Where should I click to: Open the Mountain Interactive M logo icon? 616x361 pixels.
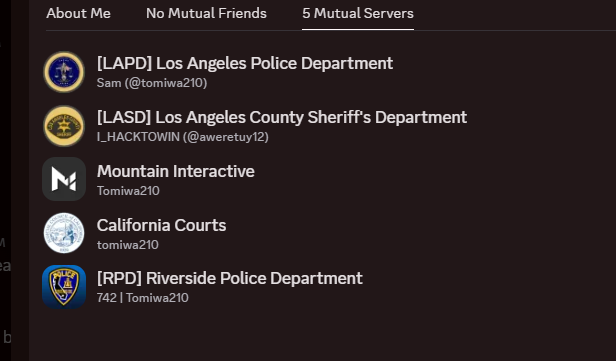[64, 179]
